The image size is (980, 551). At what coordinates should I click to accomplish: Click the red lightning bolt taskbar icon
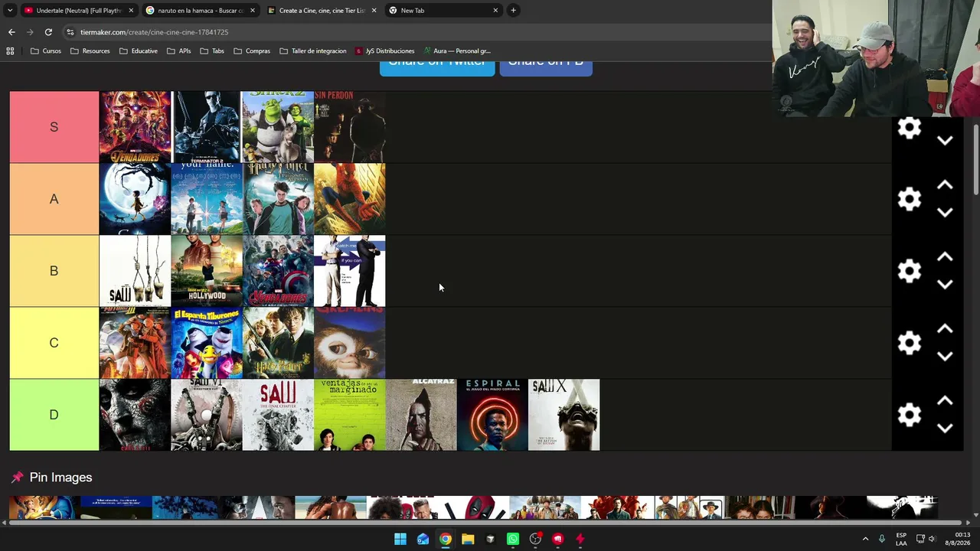[580, 539]
